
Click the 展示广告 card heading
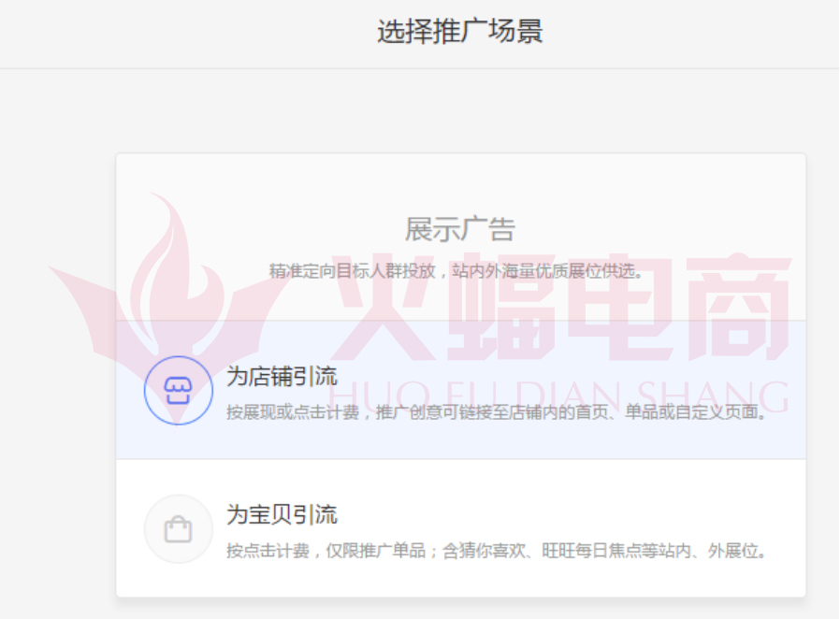(460, 230)
